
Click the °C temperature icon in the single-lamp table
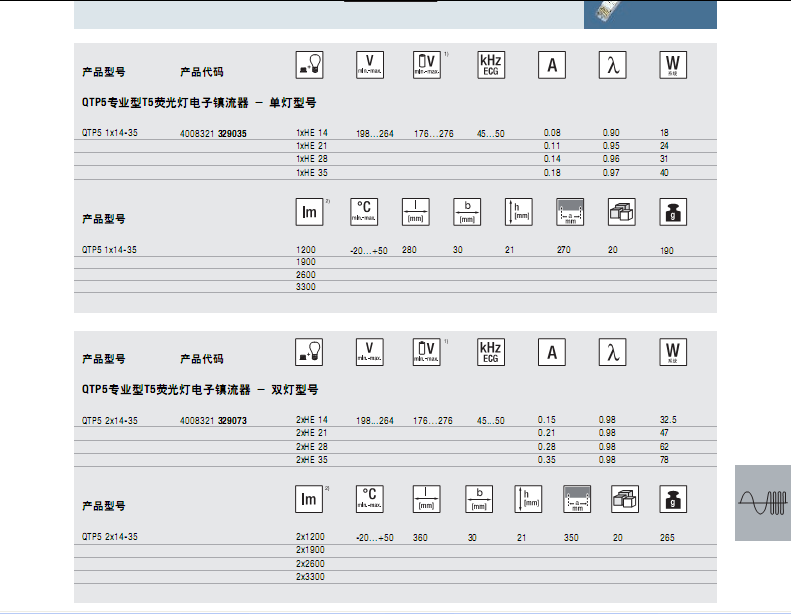point(364,212)
